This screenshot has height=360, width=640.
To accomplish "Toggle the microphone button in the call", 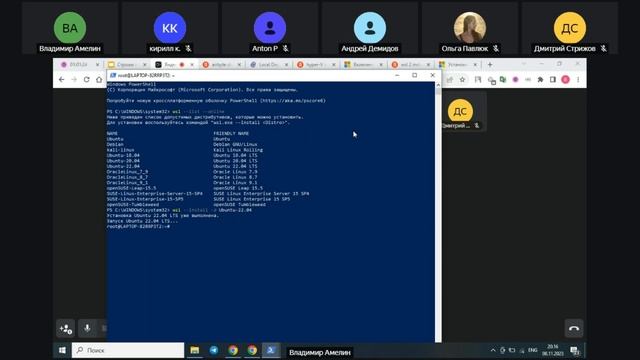I will point(87,329).
